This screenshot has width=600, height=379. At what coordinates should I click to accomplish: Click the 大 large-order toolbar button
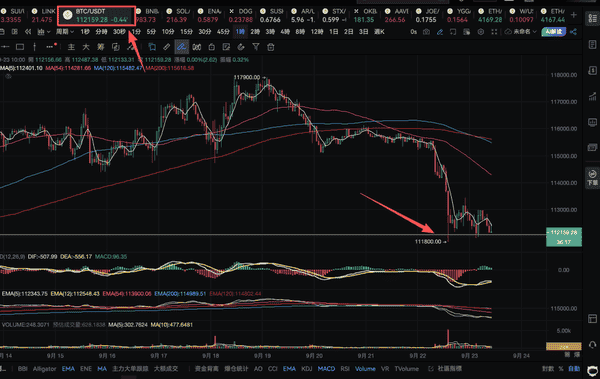point(86,47)
